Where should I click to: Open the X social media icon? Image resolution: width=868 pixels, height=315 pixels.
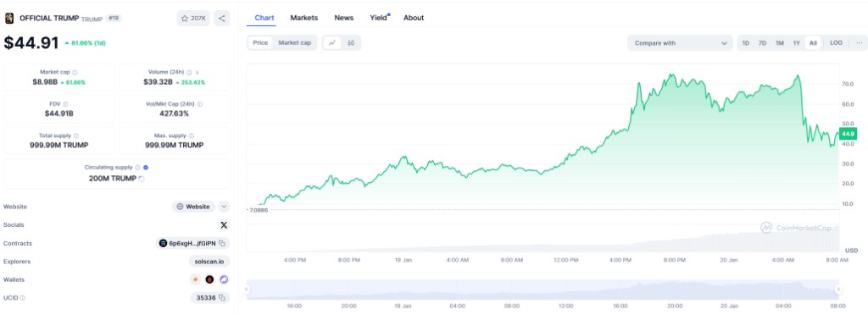pyautogui.click(x=224, y=225)
